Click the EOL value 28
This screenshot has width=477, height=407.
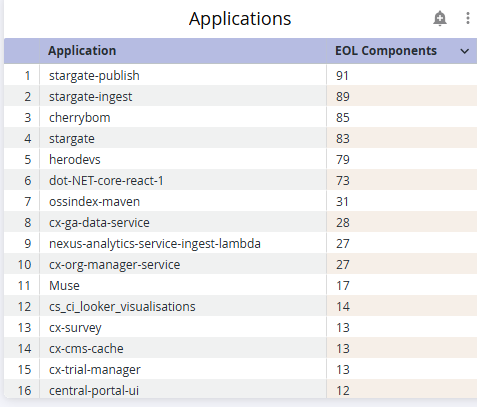tap(343, 223)
